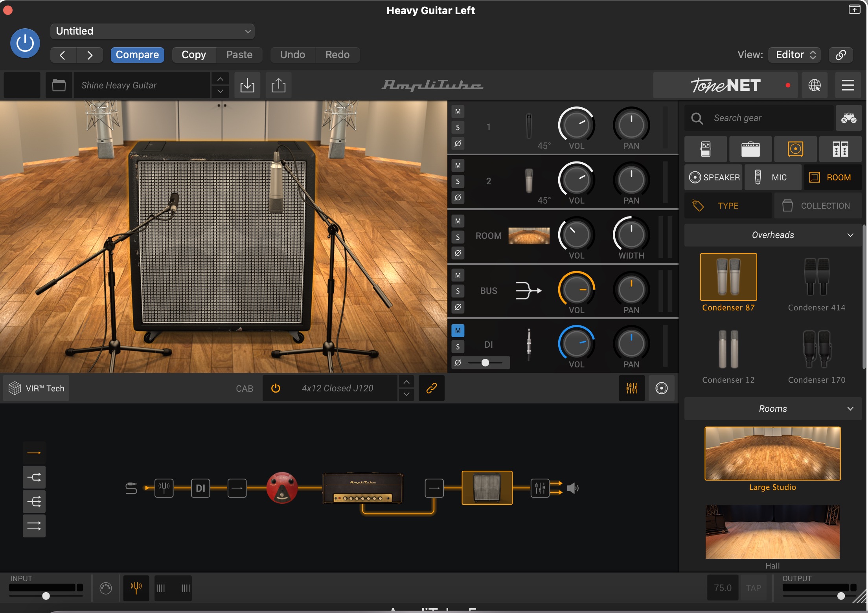Export preset with share icon
The image size is (868, 613).
(278, 85)
